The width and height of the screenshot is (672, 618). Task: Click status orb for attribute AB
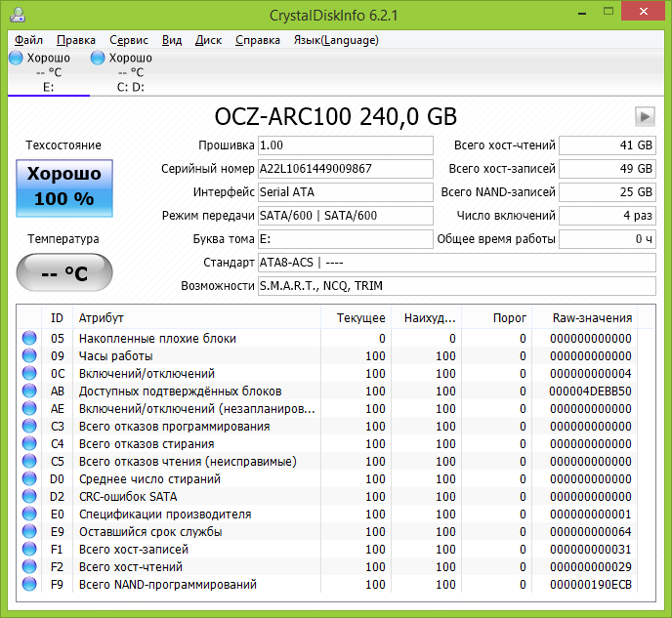click(x=29, y=391)
